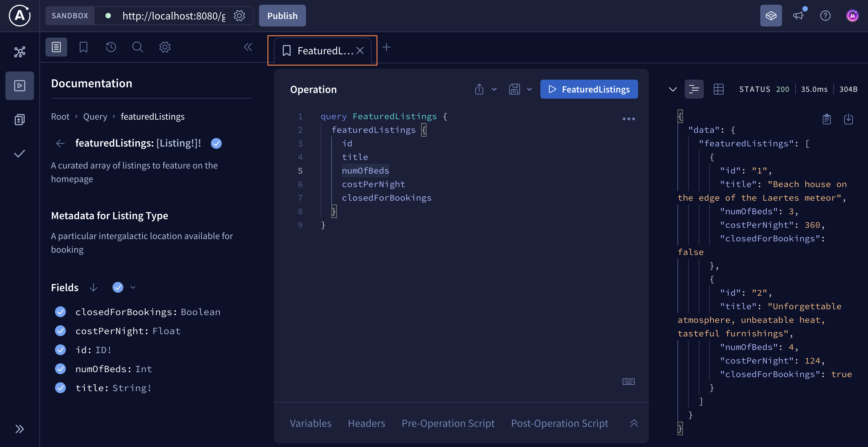Open the Post-Operation Script tab
This screenshot has width=868, height=447.
(560, 423)
